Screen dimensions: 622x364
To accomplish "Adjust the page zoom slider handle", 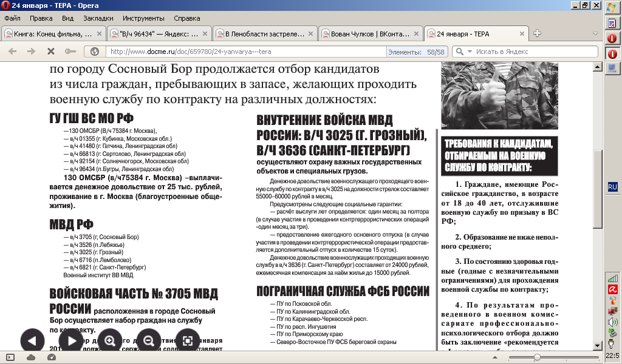I will [x=537, y=357].
